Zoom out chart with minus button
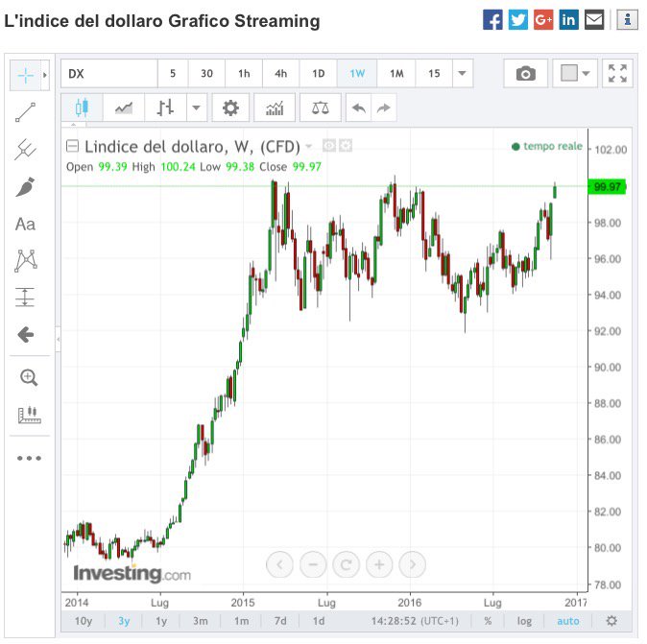647x644 pixels. pos(313,564)
